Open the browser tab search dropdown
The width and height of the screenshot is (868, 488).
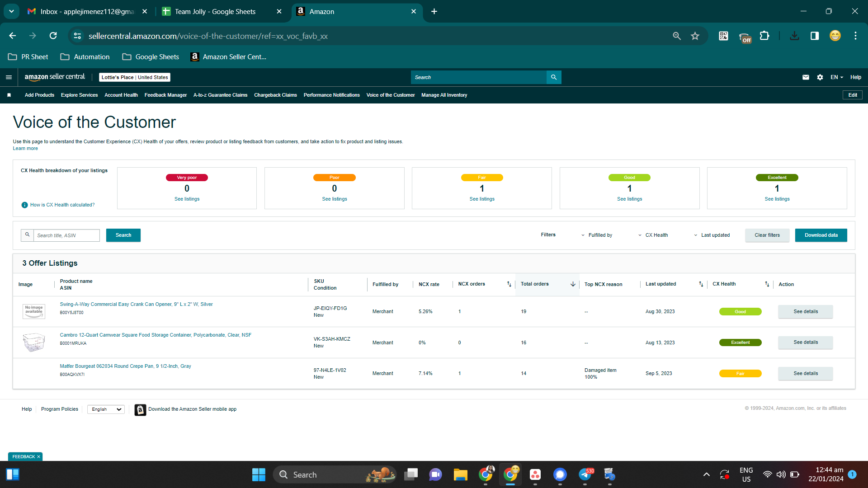(11, 11)
